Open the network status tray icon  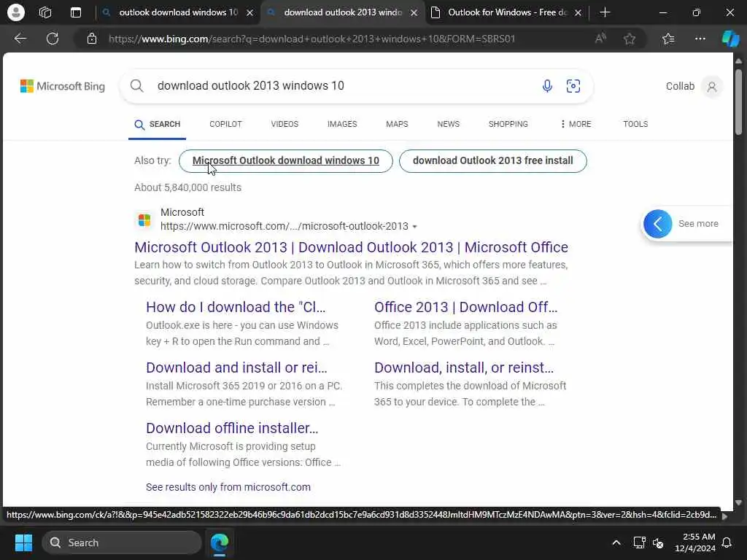(639, 542)
